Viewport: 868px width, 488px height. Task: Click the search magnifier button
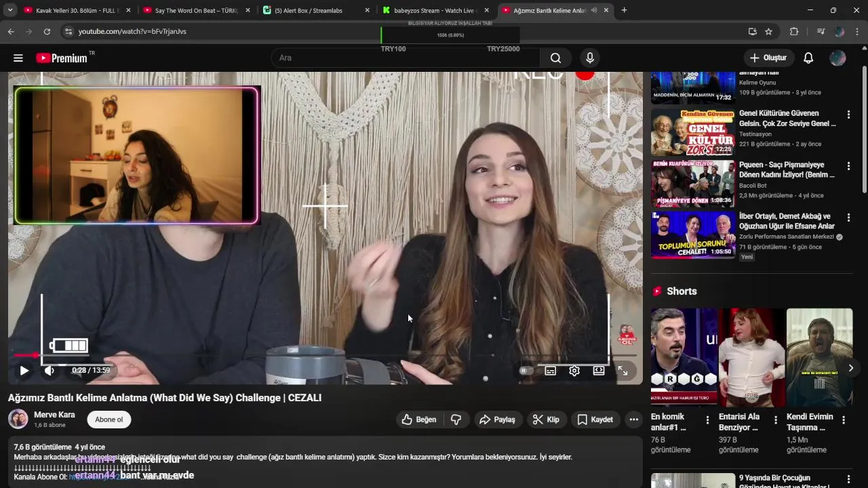click(x=555, y=58)
